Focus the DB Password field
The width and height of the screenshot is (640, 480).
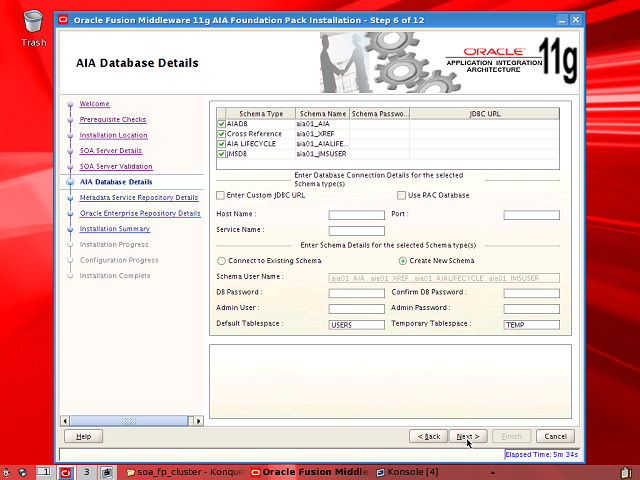click(x=356, y=293)
